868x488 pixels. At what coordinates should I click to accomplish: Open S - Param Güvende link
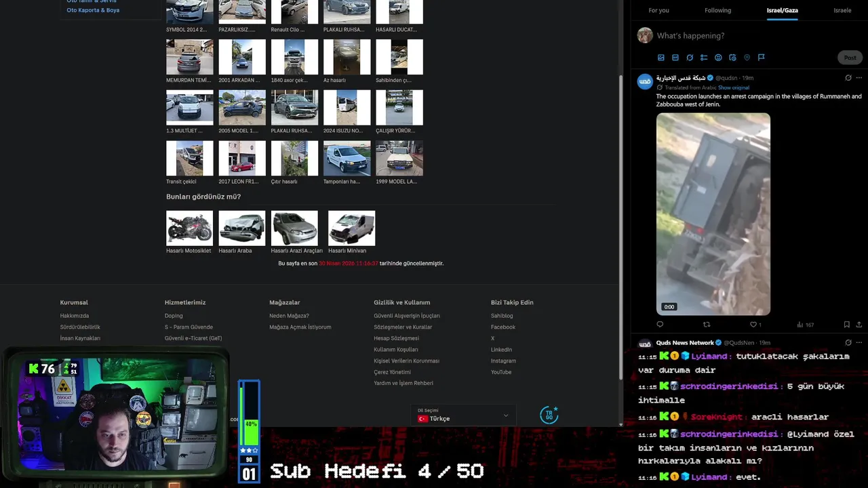pyautogui.click(x=189, y=327)
